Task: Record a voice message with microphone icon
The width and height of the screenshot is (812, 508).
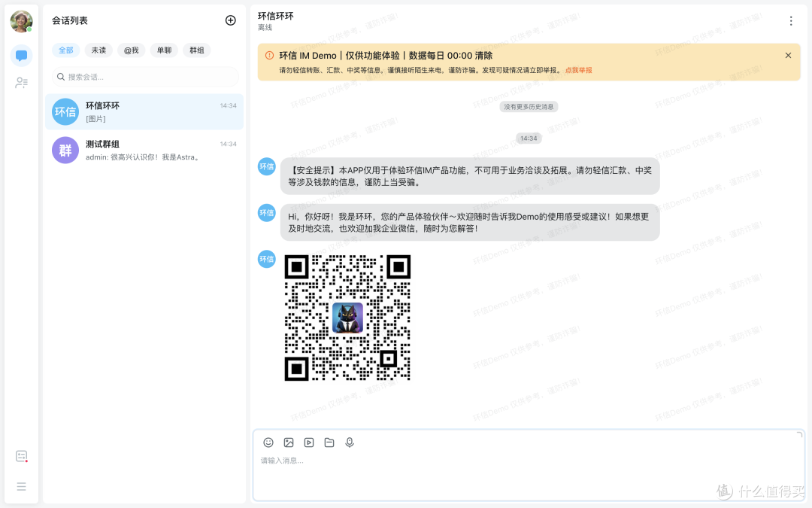Action: pos(350,443)
